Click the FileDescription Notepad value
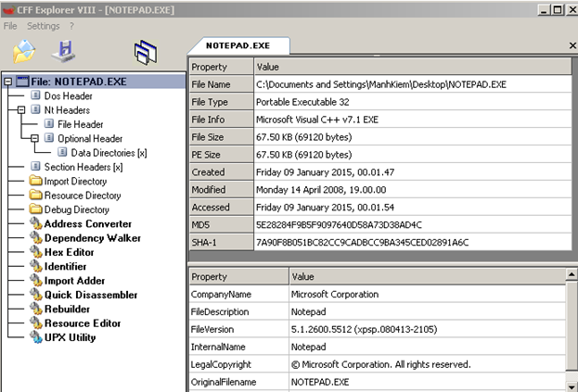The image size is (578, 392). pos(427,312)
